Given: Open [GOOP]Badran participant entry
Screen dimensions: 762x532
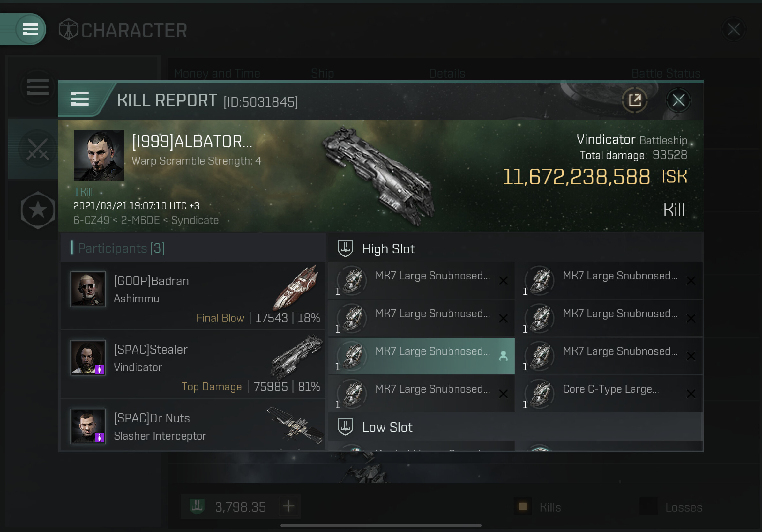Looking at the screenshot, I should [193, 296].
